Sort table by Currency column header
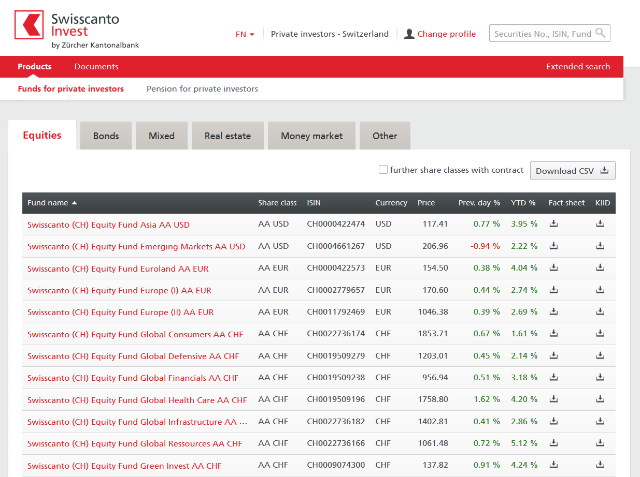This screenshot has width=640, height=477. pos(391,203)
